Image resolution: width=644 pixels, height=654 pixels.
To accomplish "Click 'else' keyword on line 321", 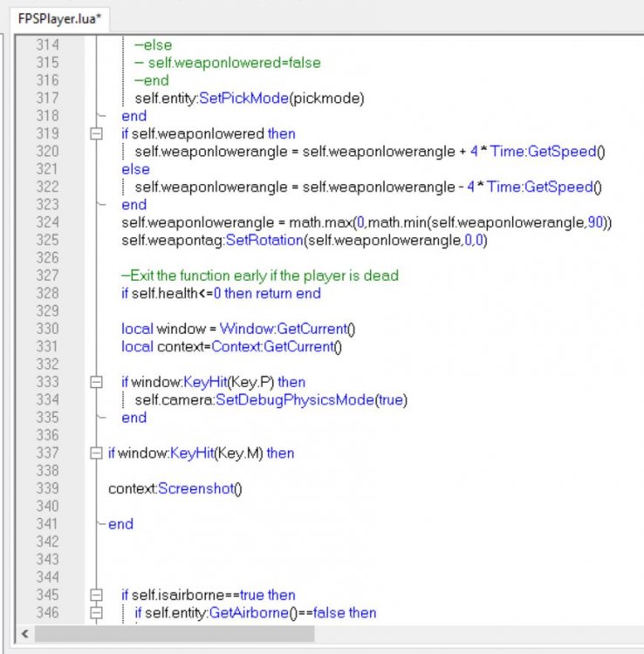I will coord(135,169).
